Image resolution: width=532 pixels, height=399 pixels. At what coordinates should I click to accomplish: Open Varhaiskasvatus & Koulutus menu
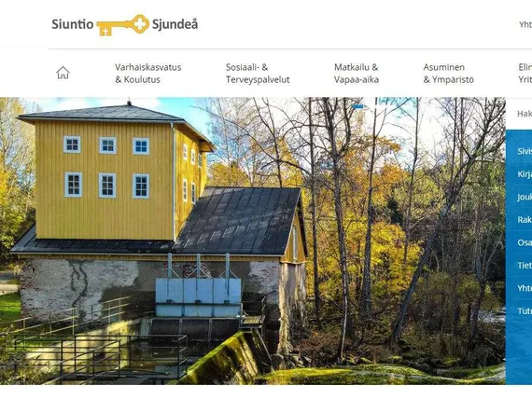click(x=147, y=74)
